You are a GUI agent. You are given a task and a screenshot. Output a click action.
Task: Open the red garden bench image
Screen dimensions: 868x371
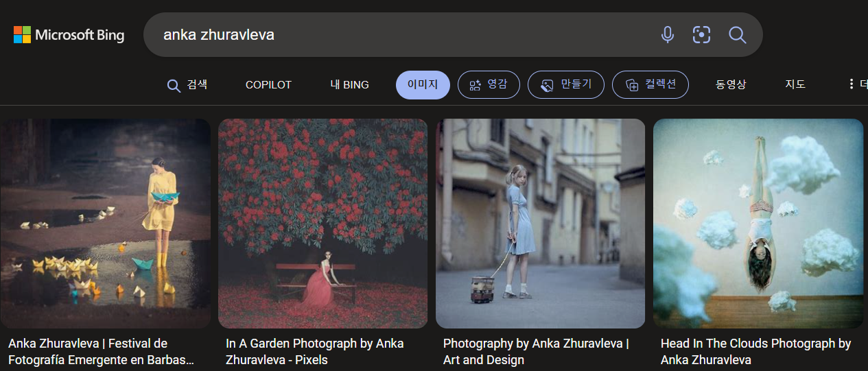(322, 224)
